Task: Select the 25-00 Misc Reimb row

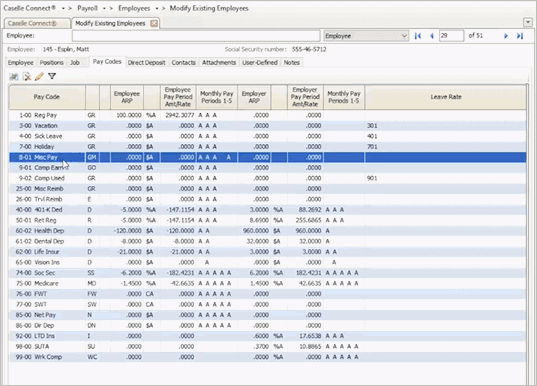Action: click(x=267, y=189)
